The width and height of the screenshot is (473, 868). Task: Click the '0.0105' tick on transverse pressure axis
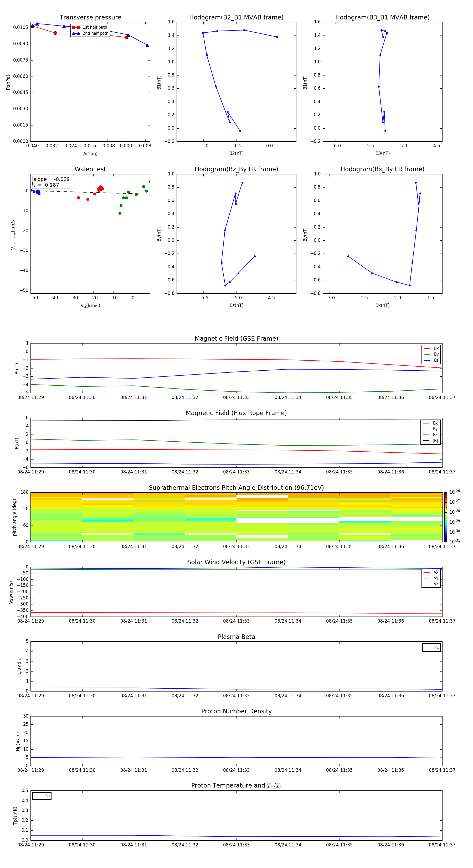point(20,27)
